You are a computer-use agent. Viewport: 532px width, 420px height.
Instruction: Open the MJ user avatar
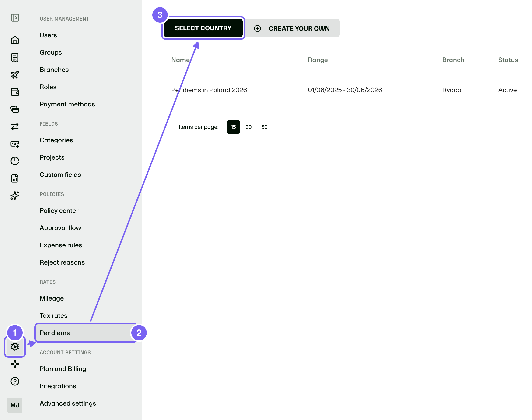(15, 405)
